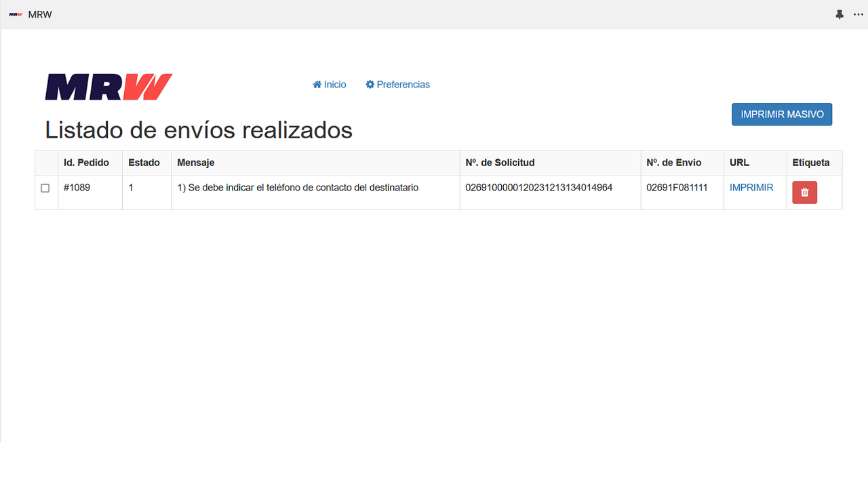The width and height of the screenshot is (868, 488).
Task: Click the missing phone error message text
Action: [298, 188]
